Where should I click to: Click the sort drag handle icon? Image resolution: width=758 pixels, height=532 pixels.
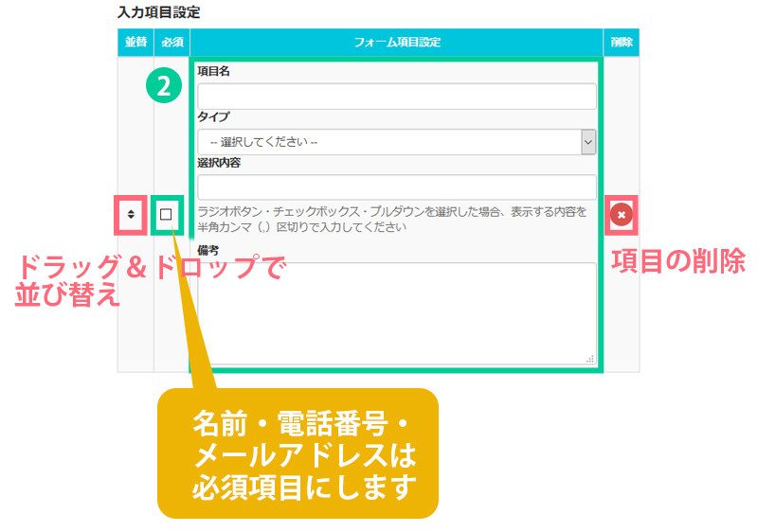[131, 215]
